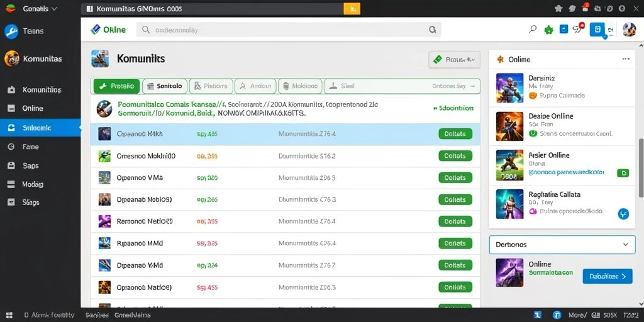Open the Deaipe Online game thumbnail
The image size is (644, 322).
click(x=509, y=126)
